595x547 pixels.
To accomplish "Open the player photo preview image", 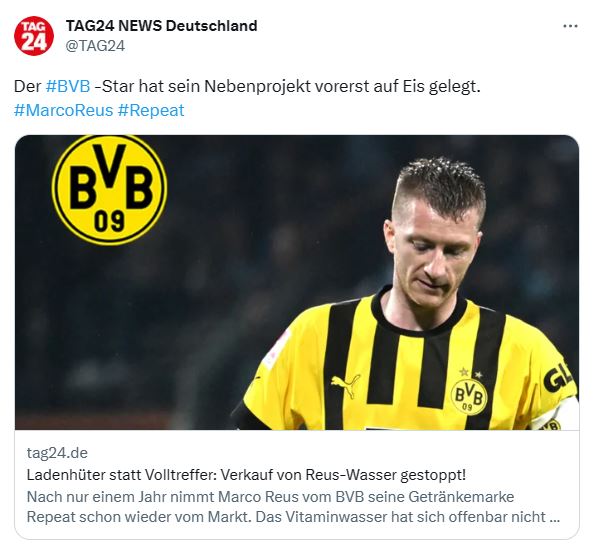I will [x=297, y=283].
